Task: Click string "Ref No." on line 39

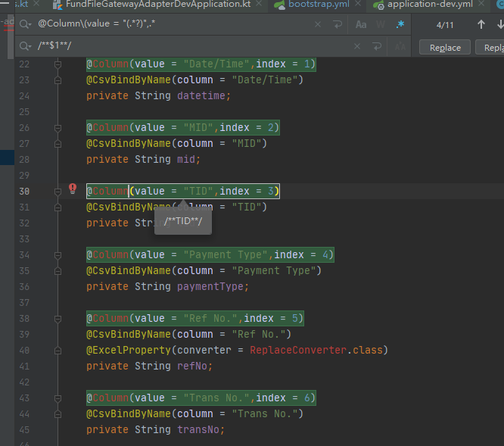Action: tap(258, 334)
